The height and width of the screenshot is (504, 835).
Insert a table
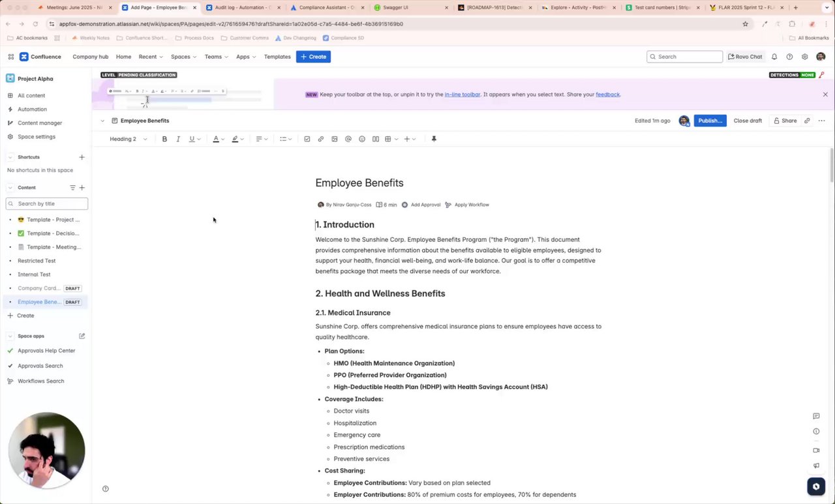pos(388,139)
